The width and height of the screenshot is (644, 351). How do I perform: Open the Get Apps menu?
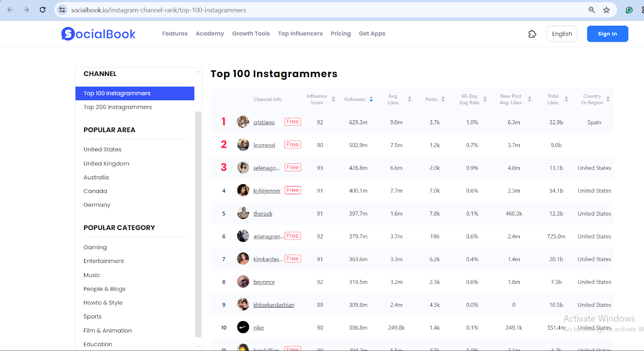(372, 34)
